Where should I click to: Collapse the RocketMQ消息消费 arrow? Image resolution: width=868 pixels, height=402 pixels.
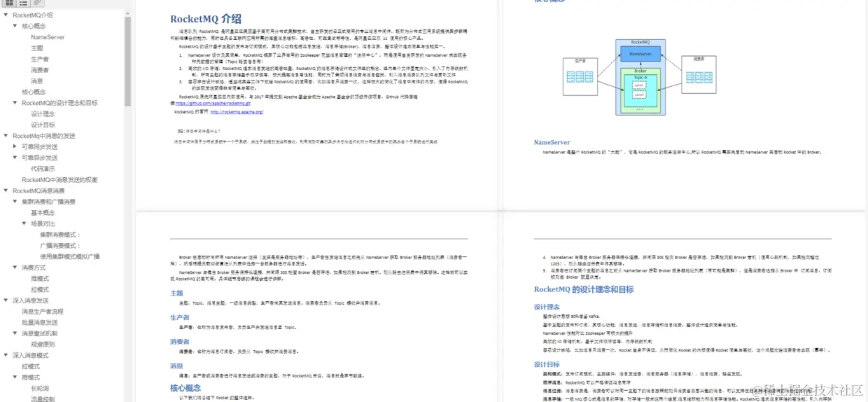tap(6, 190)
